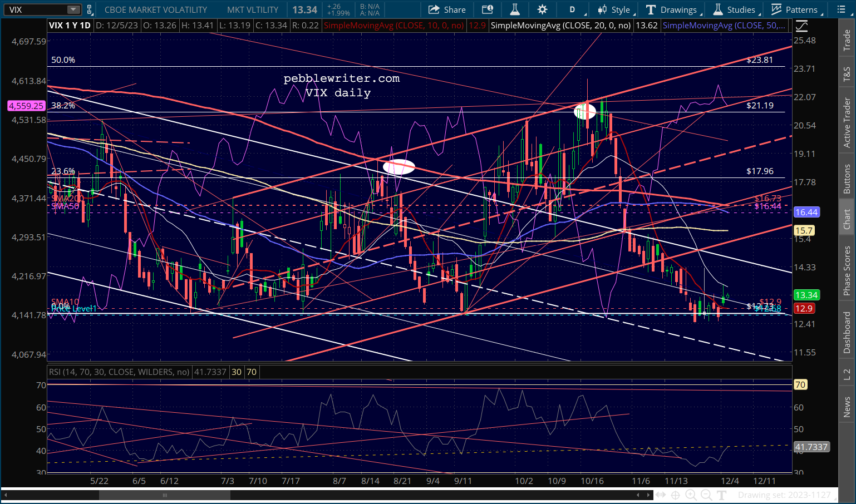Open the Dashboard side tab
The height and width of the screenshot is (504, 856).
[x=847, y=332]
